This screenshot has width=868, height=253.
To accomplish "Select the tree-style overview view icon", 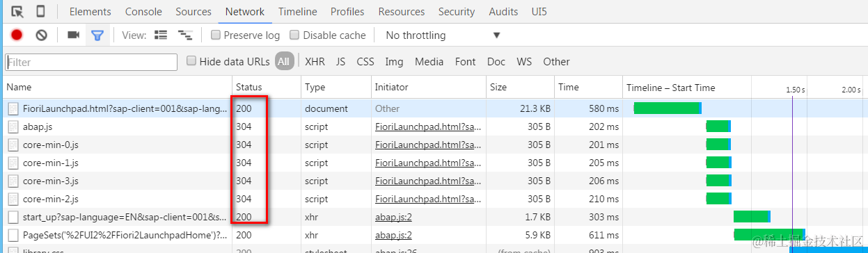I will pos(185,35).
